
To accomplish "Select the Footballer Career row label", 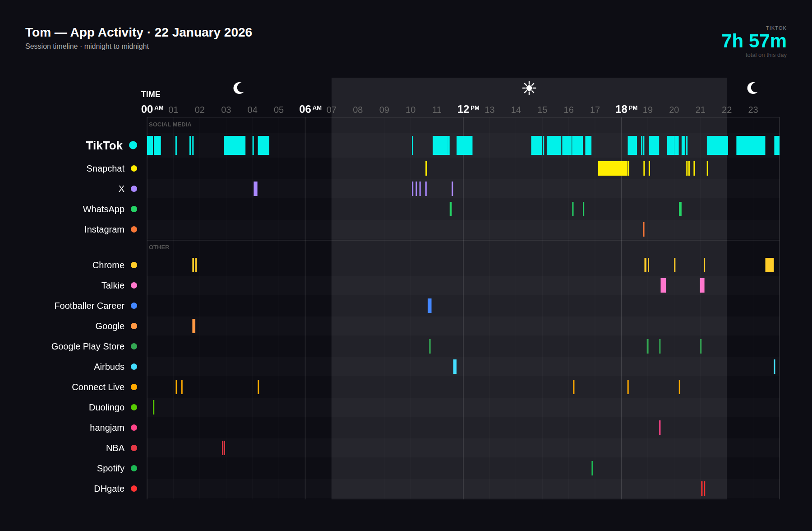I will pos(89,306).
